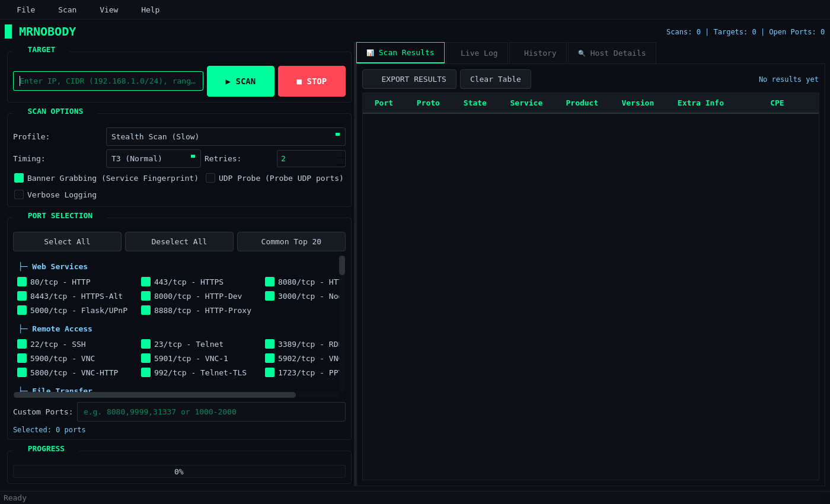Click the 'No results yet' label

788,79
